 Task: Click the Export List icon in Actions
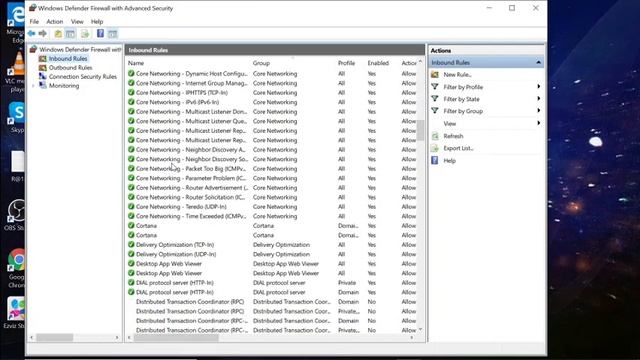point(435,148)
